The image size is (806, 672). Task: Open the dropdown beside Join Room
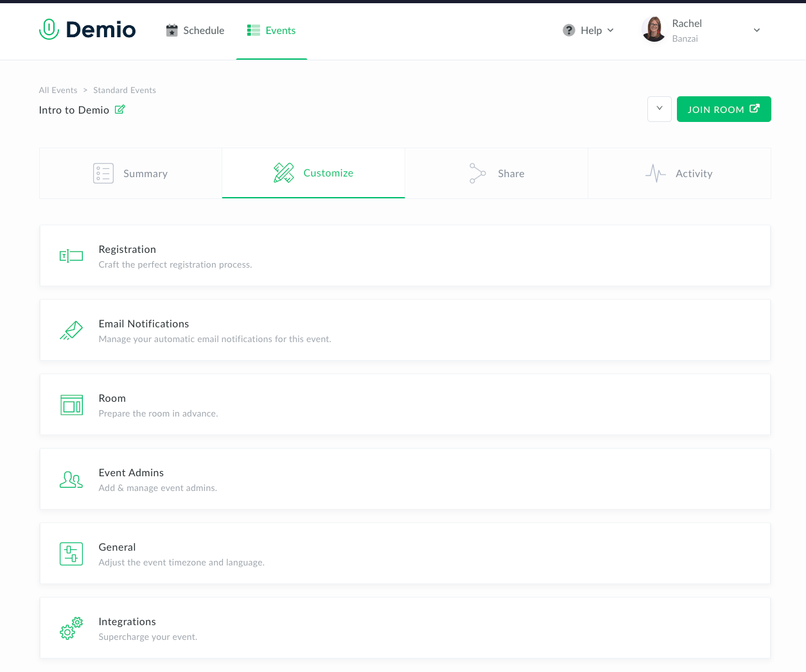[660, 109]
